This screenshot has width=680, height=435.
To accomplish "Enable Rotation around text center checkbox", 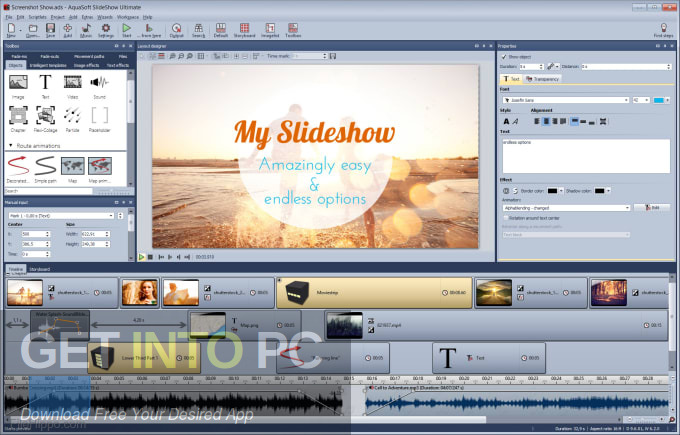I will [506, 218].
